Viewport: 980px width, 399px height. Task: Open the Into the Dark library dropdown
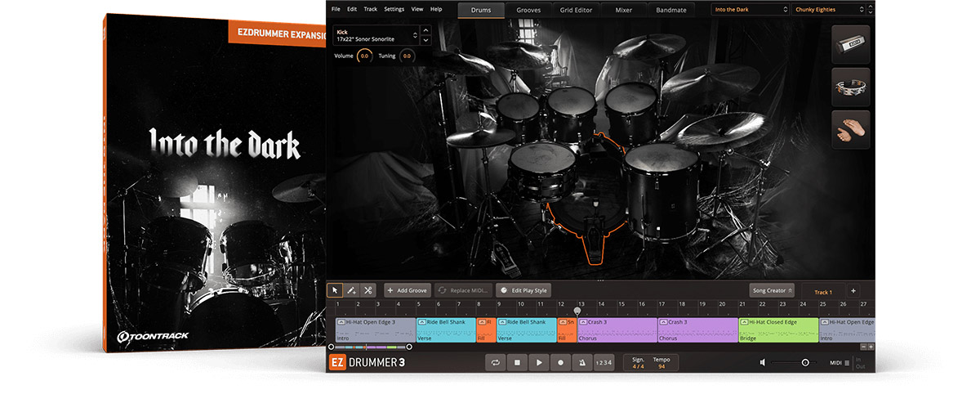point(749,10)
